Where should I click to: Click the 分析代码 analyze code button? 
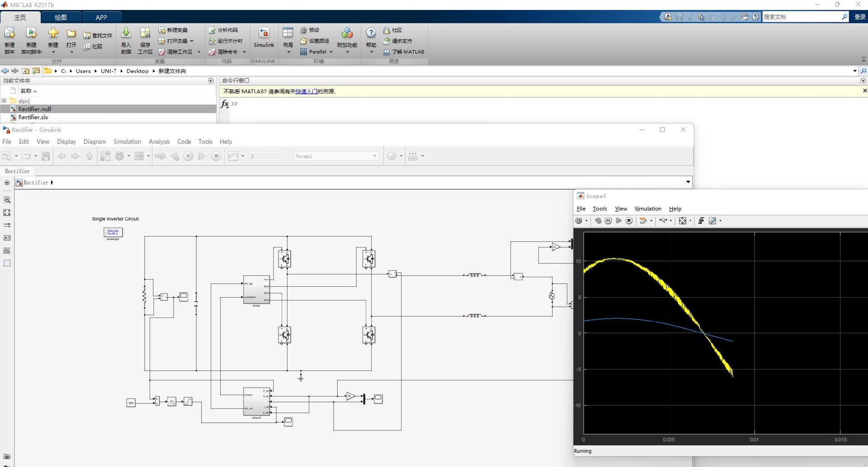click(x=223, y=30)
